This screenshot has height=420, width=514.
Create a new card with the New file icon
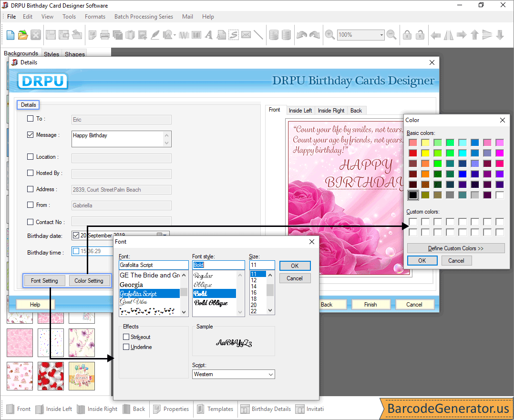pyautogui.click(x=10, y=35)
